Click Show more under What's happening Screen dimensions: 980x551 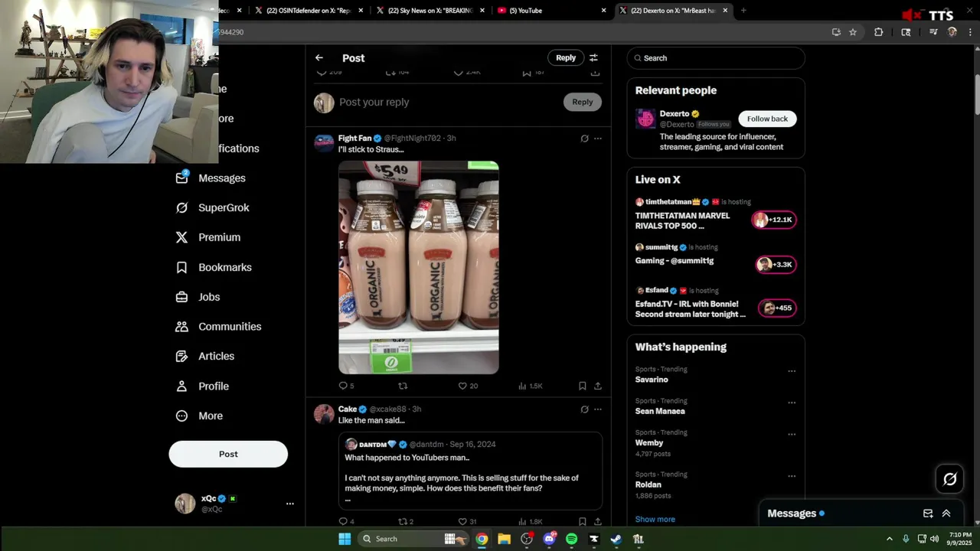pos(655,519)
